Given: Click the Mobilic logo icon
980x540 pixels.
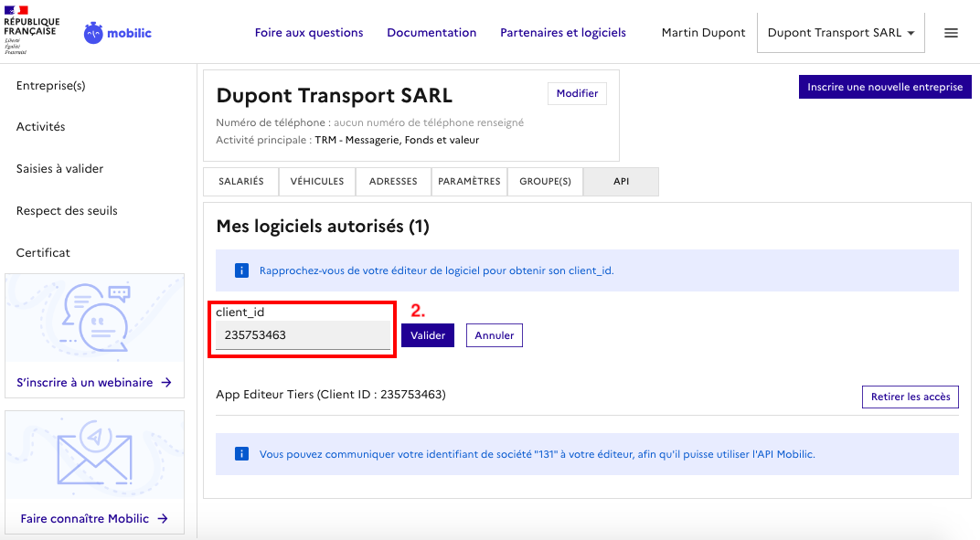Looking at the screenshot, I should pyautogui.click(x=93, y=33).
